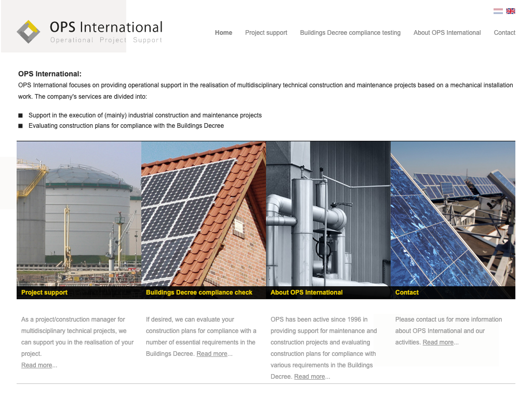
Task: Click Read more in contact paragraph
Action: [438, 342]
